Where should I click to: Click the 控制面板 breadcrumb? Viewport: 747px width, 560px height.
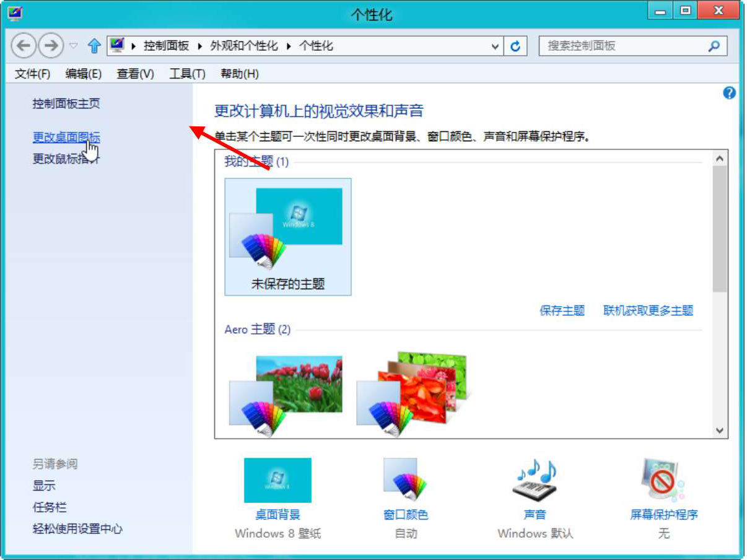click(x=166, y=46)
